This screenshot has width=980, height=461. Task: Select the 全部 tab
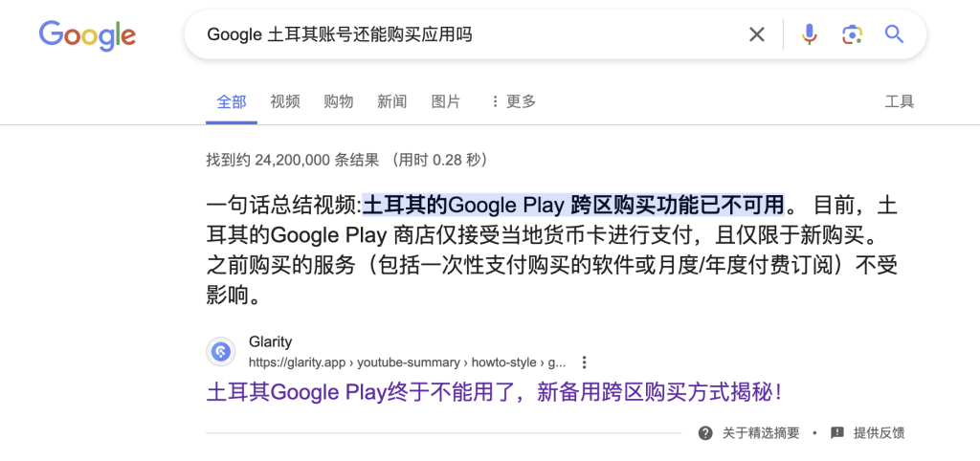click(232, 101)
